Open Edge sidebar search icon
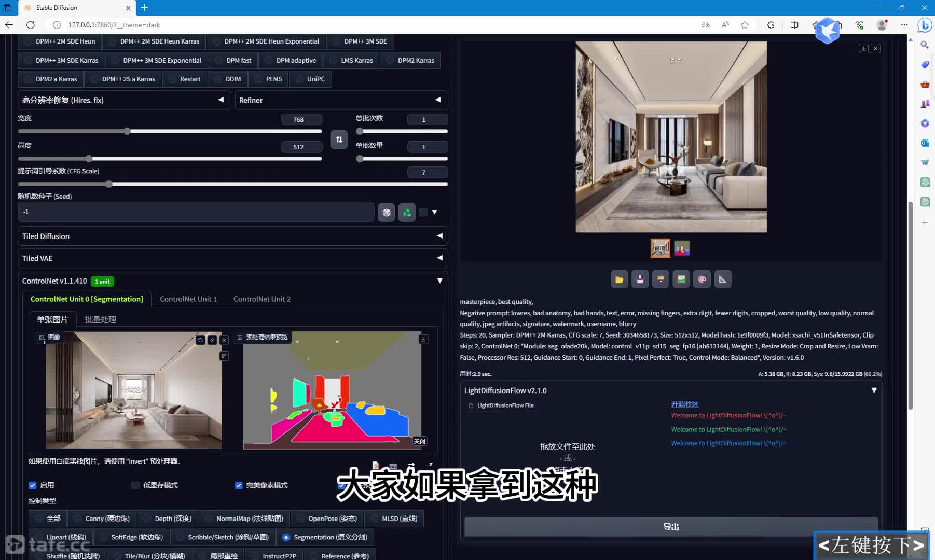 [925, 45]
